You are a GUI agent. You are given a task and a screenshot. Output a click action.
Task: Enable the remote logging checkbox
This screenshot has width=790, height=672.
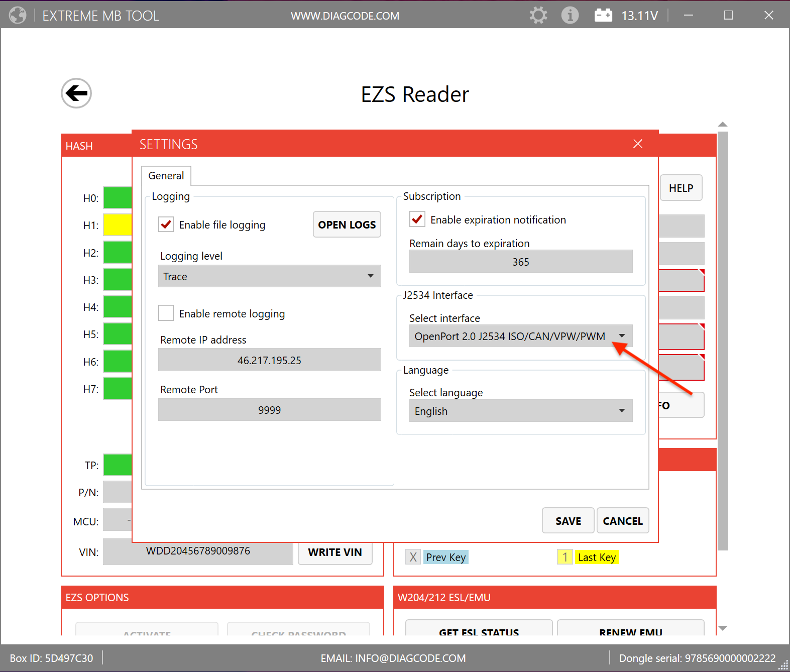pos(166,313)
